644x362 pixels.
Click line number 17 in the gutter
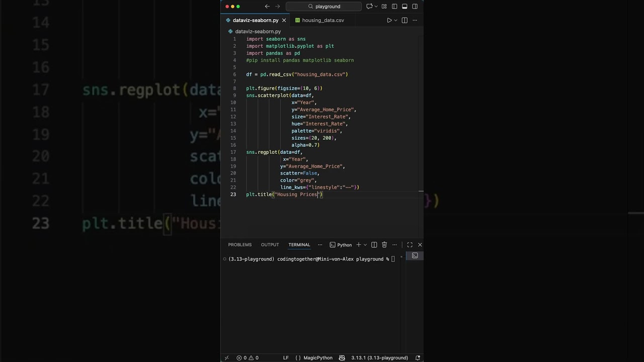click(233, 152)
